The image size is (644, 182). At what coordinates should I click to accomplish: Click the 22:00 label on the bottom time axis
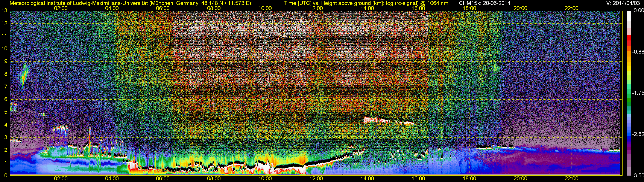tap(571, 179)
